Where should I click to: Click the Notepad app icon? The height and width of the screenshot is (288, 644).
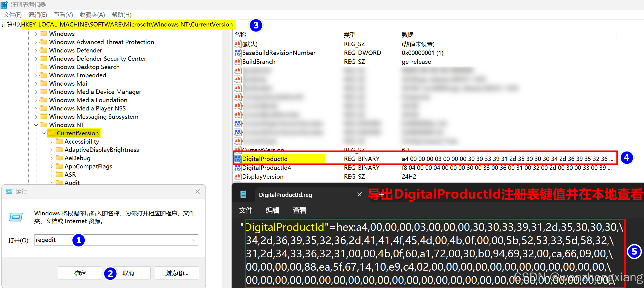pyautogui.click(x=243, y=195)
